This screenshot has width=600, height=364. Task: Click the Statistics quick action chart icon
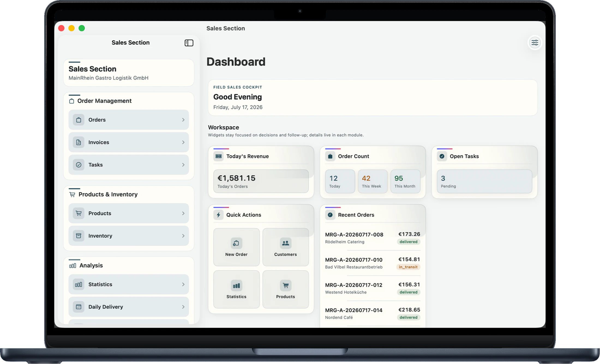coord(236,286)
